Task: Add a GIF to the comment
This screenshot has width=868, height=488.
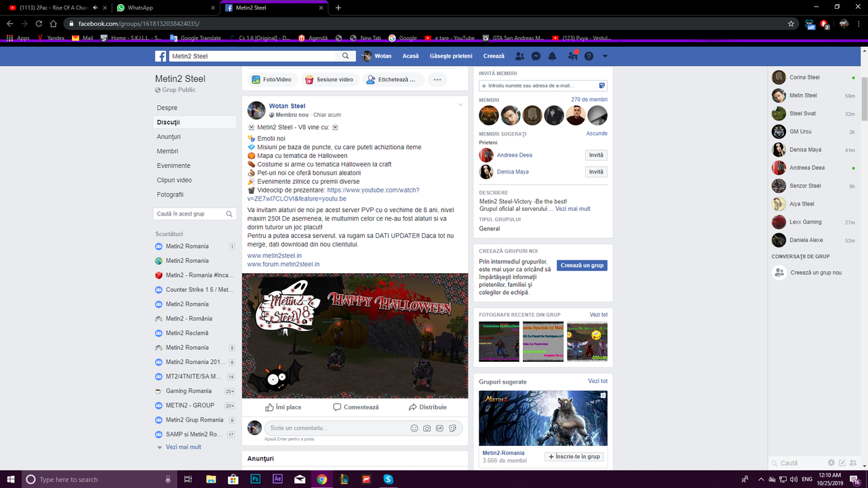Action: pyautogui.click(x=439, y=428)
